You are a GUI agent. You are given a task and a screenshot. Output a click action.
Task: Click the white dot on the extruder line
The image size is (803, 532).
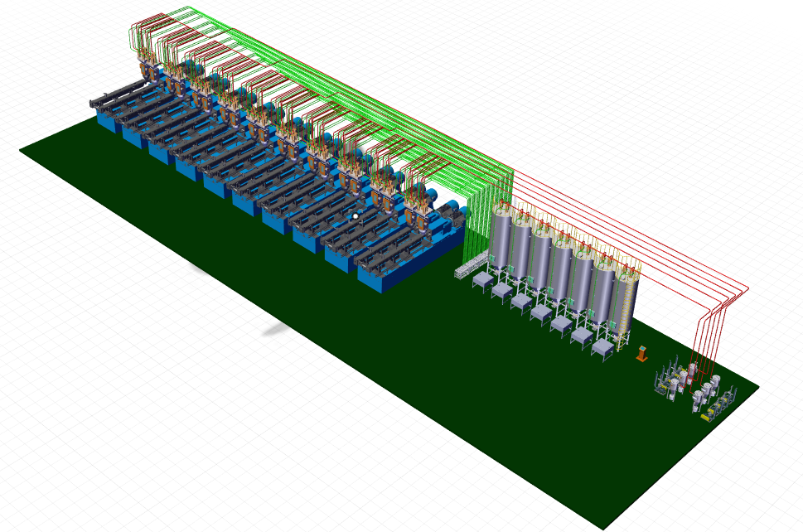click(356, 216)
